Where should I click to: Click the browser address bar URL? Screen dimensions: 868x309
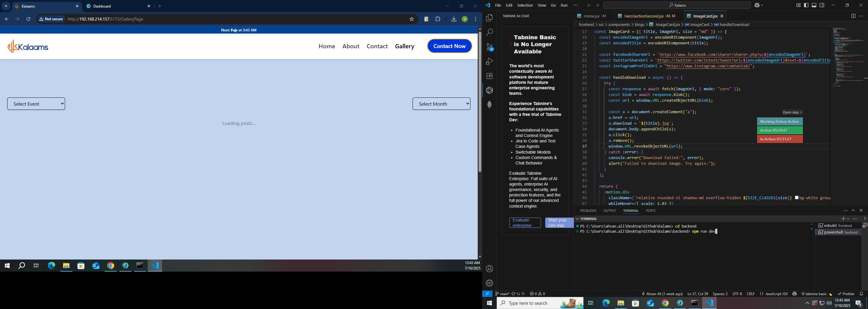105,19
